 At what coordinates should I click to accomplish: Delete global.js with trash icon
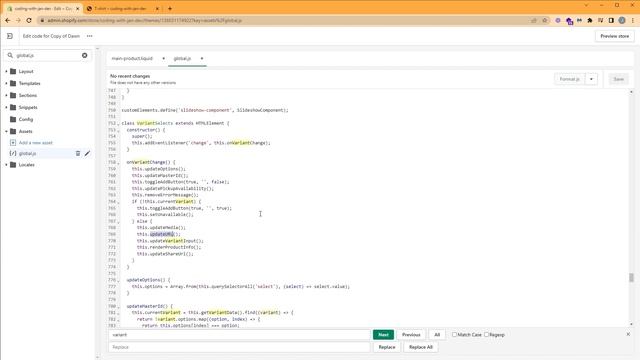pyautogui.click(x=78, y=153)
